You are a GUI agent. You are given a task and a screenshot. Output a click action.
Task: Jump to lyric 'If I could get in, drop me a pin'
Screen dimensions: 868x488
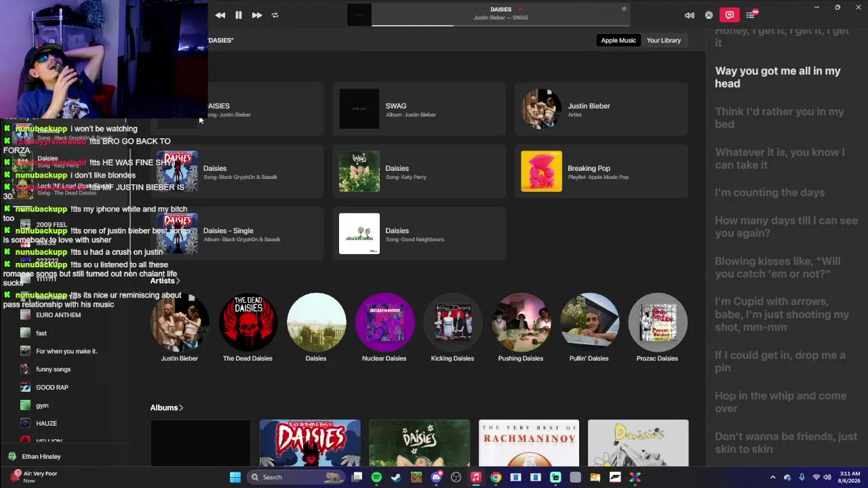(780, 361)
